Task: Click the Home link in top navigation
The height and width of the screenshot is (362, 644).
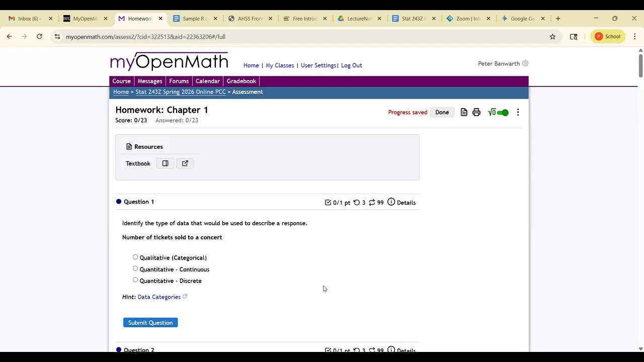Action: [251, 65]
